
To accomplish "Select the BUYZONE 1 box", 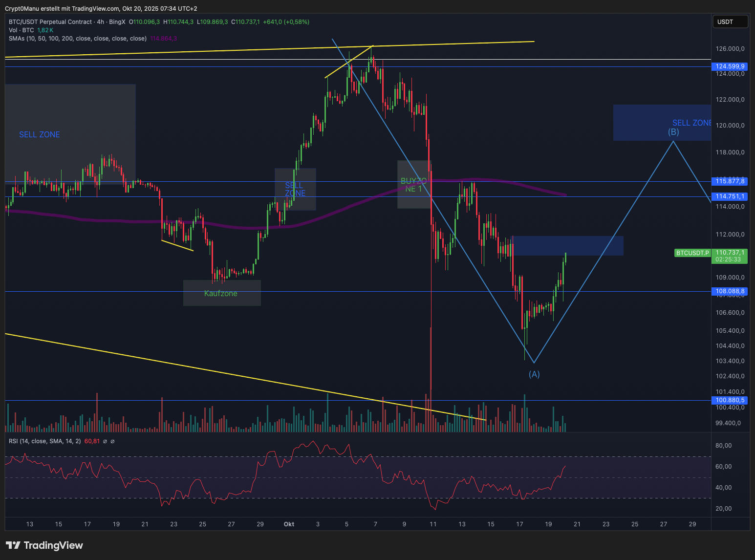I will click(x=413, y=185).
